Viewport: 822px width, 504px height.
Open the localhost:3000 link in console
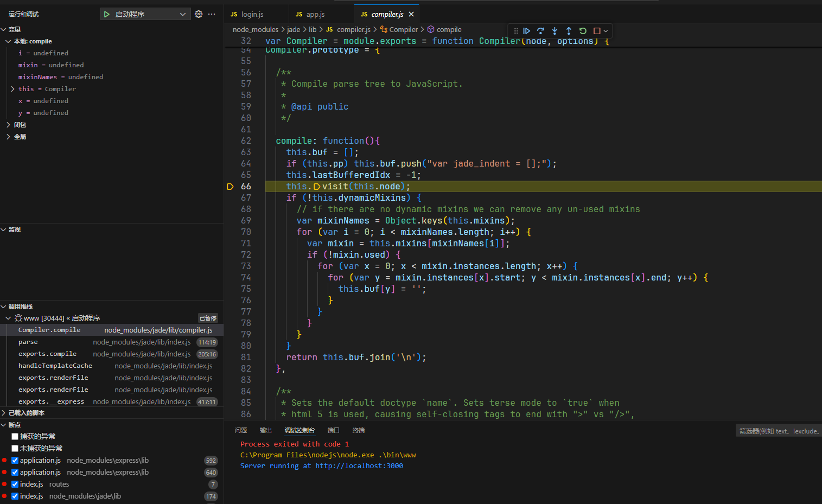[x=359, y=465]
